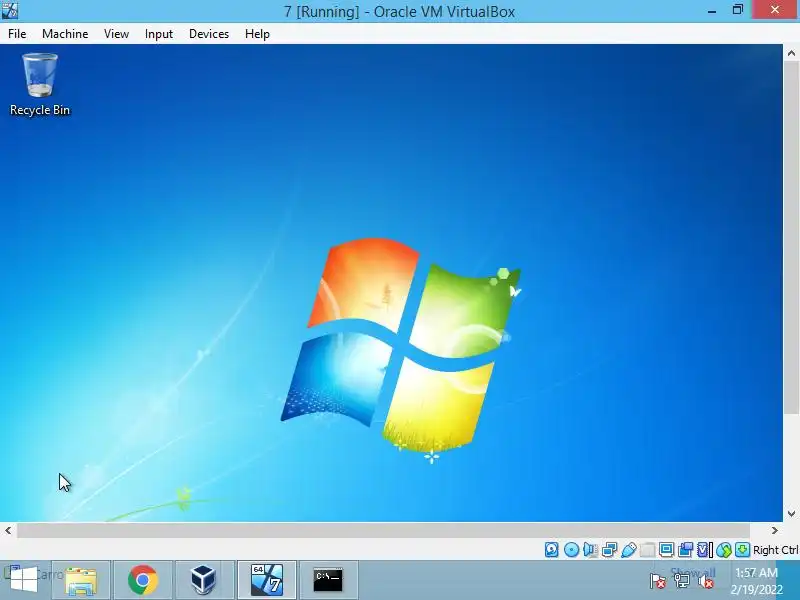This screenshot has height=600, width=800.
Task: Open the Machine menu
Action: click(x=65, y=34)
